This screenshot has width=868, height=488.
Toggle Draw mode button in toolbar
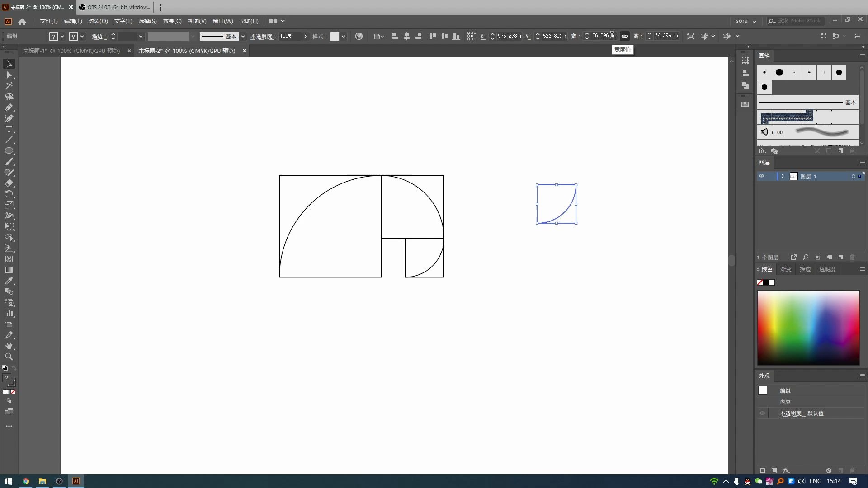9,401
